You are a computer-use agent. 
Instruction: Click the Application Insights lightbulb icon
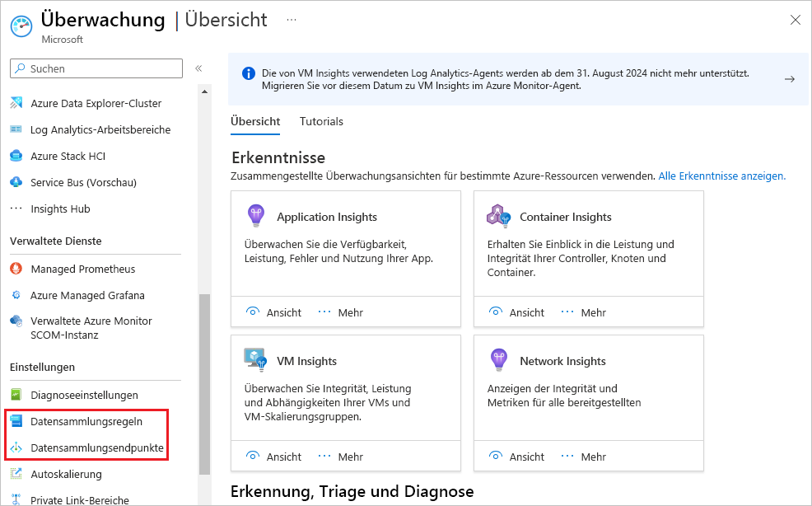(256, 217)
